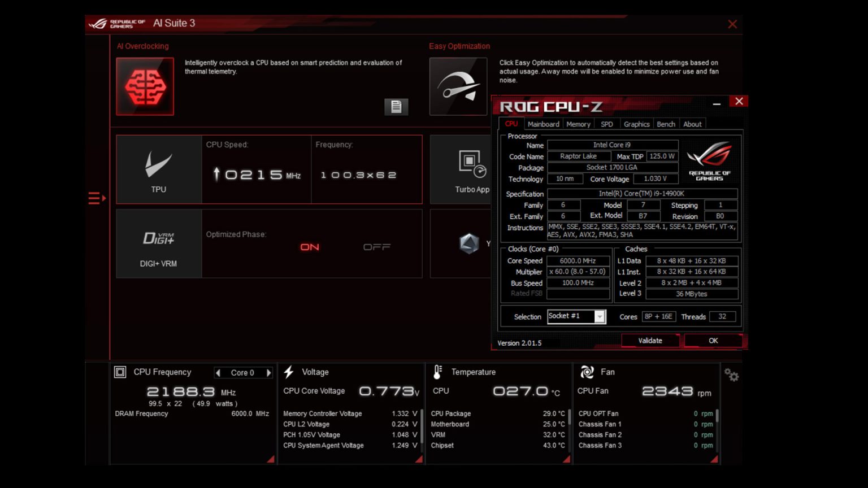Select previous core with left arrow

218,373
